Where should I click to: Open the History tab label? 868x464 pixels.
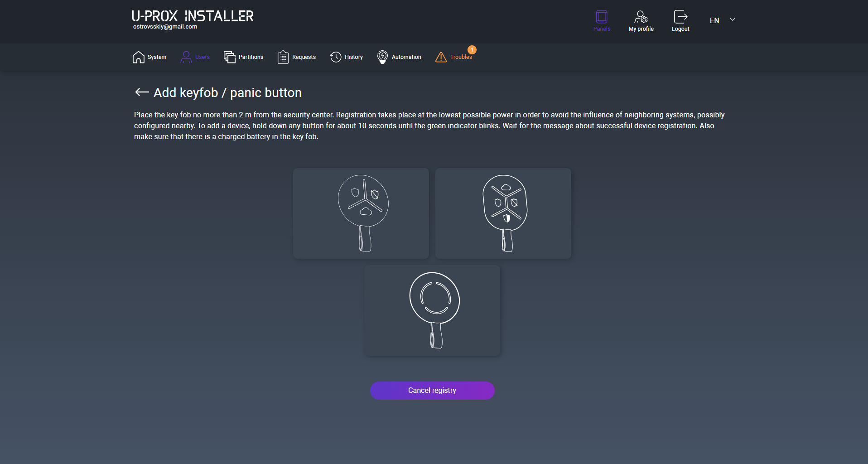coord(354,57)
